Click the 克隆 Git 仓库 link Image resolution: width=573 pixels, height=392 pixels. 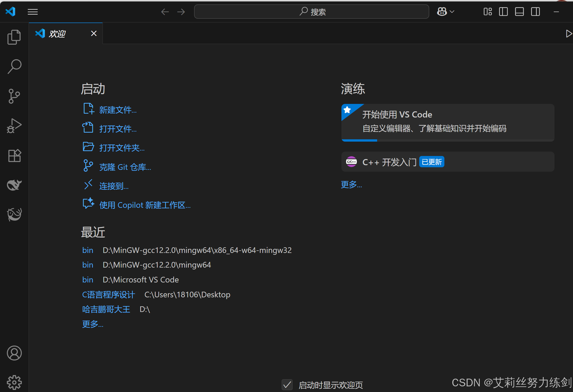tap(125, 167)
